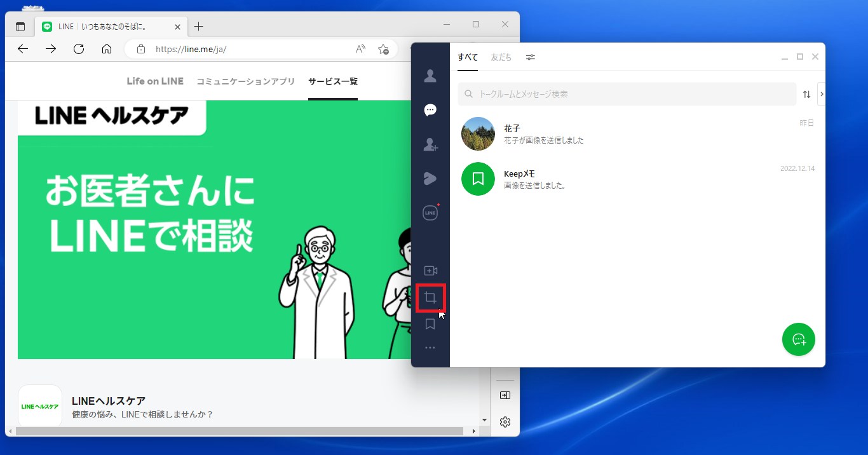Select the Chats speech bubble icon

pyautogui.click(x=430, y=109)
